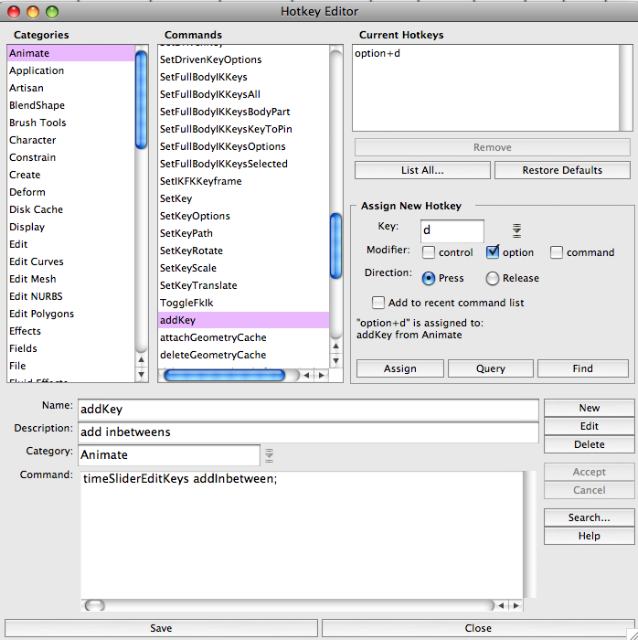The height and width of the screenshot is (640, 638).
Task: Select the Disk Cache category
Action: pos(71,209)
